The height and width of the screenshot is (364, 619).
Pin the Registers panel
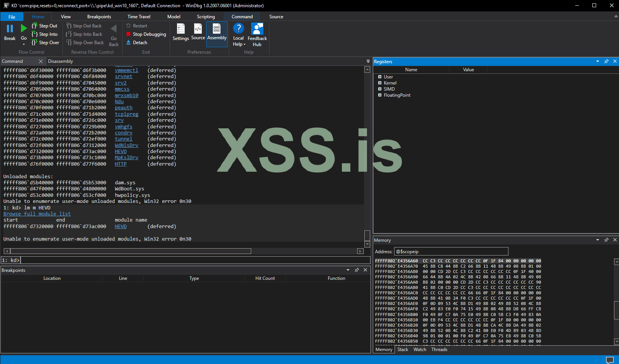pos(606,61)
